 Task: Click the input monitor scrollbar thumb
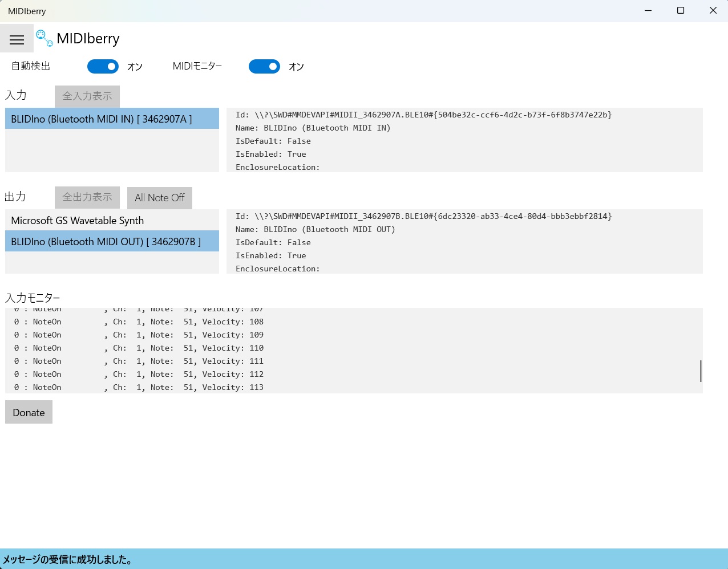(x=700, y=371)
